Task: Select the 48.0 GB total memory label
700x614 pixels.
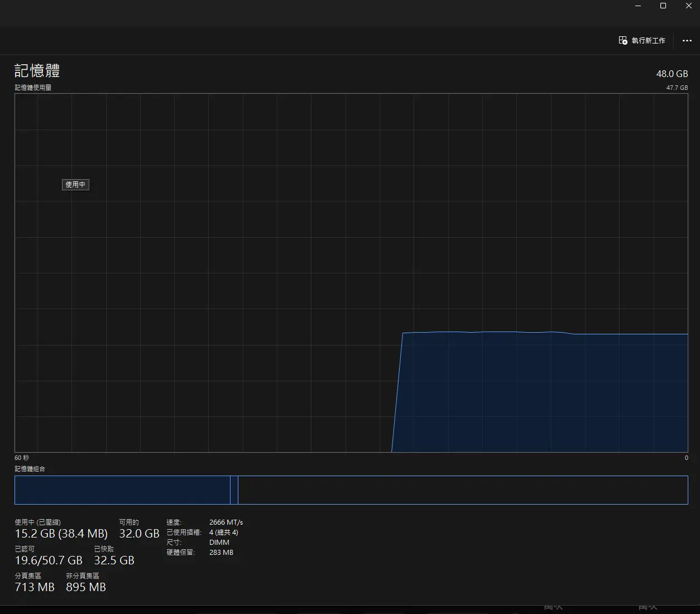Action: [x=672, y=74]
